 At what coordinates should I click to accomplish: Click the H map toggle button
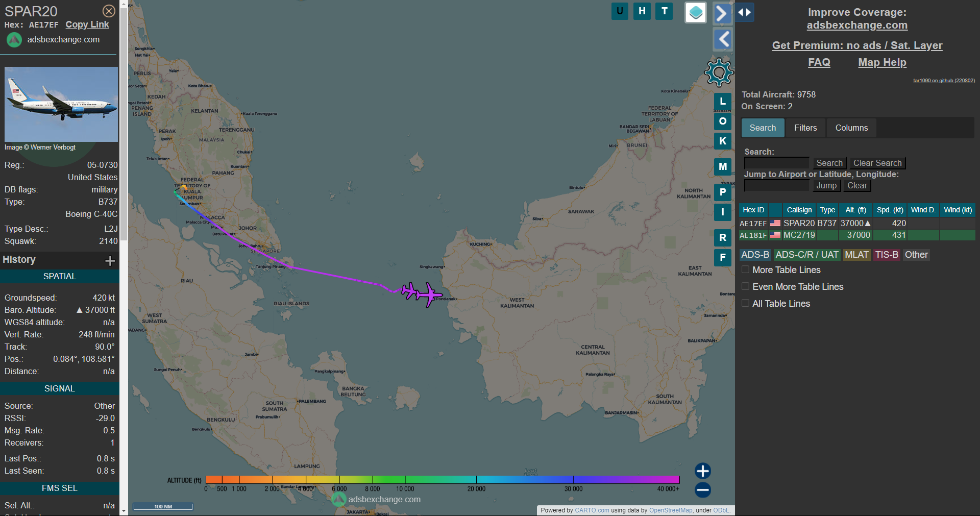642,11
